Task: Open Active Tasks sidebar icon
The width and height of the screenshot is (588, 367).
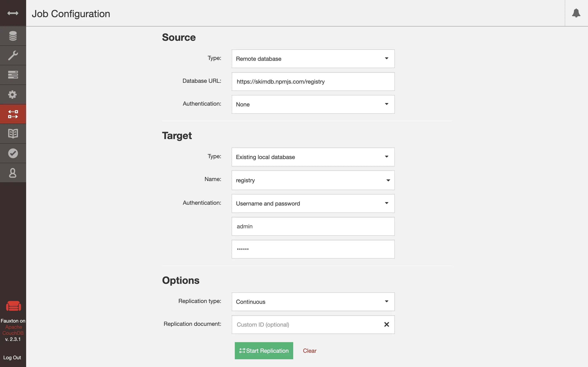Action: pos(13,75)
